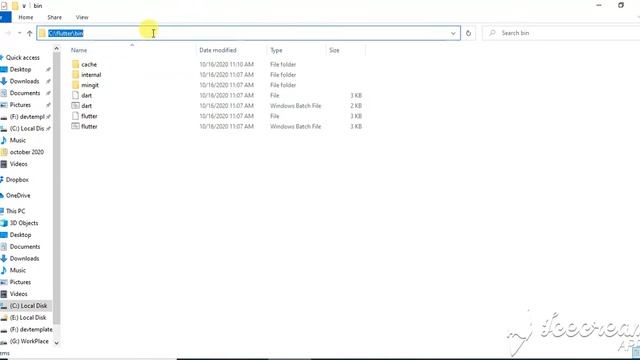Screen dimensions: 640x360
Task: Click the address bar path field
Action: pos(248,33)
